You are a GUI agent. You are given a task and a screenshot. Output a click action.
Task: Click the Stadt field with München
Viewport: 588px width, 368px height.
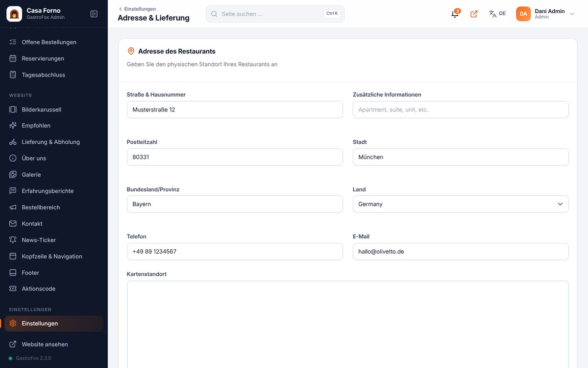(461, 157)
